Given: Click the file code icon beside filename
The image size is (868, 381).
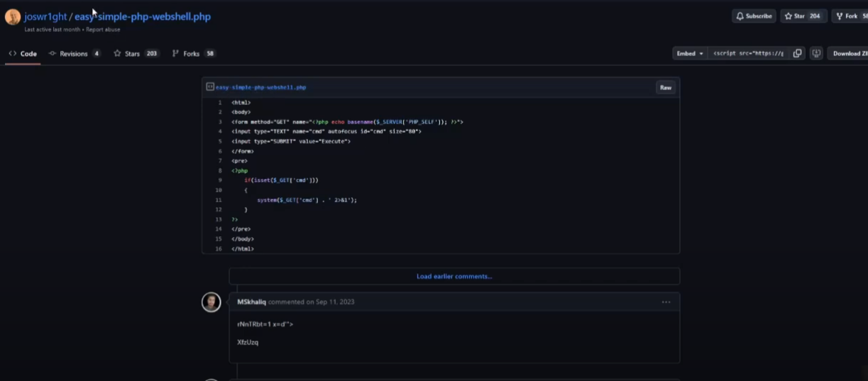Looking at the screenshot, I should (x=210, y=87).
